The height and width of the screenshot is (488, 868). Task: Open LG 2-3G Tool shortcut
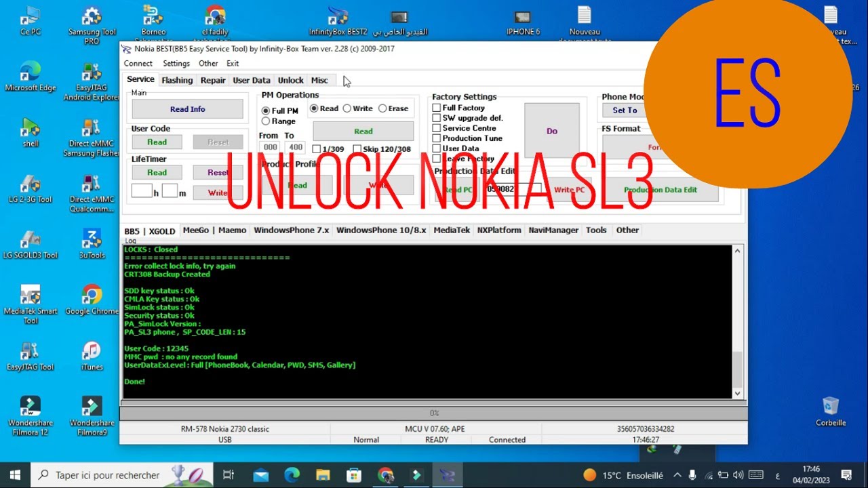(x=30, y=188)
